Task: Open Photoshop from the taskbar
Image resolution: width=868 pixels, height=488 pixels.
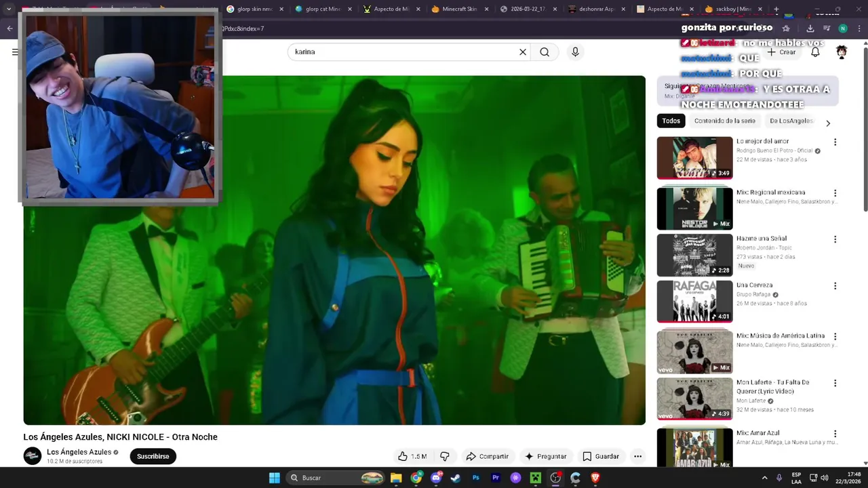Action: [x=475, y=478]
